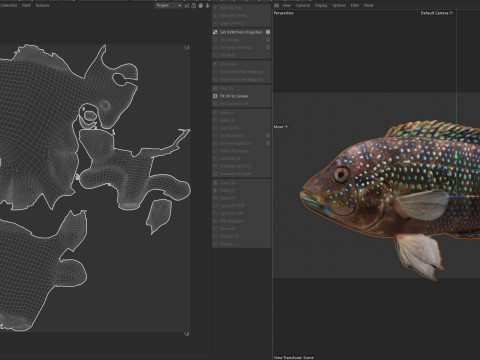Run the UV Unwrap command
The image size is (480, 360).
[x=238, y=40]
